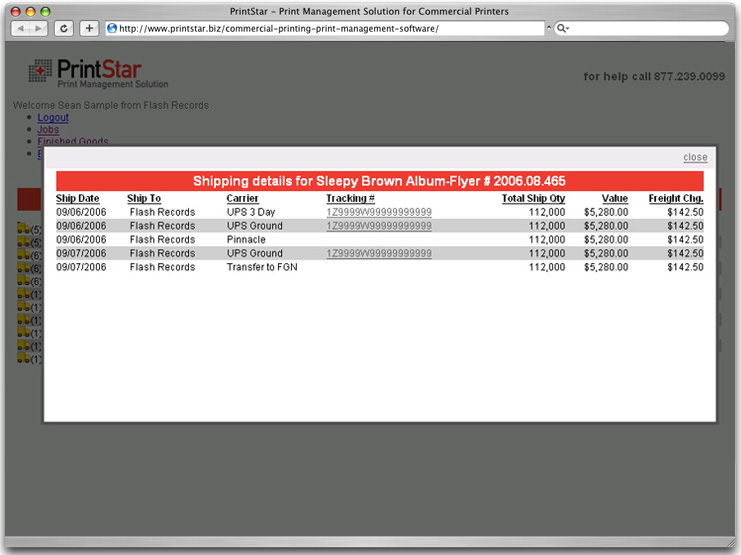Click the yellow minimize window button
Screen dimensions: 741x555
[30, 11]
